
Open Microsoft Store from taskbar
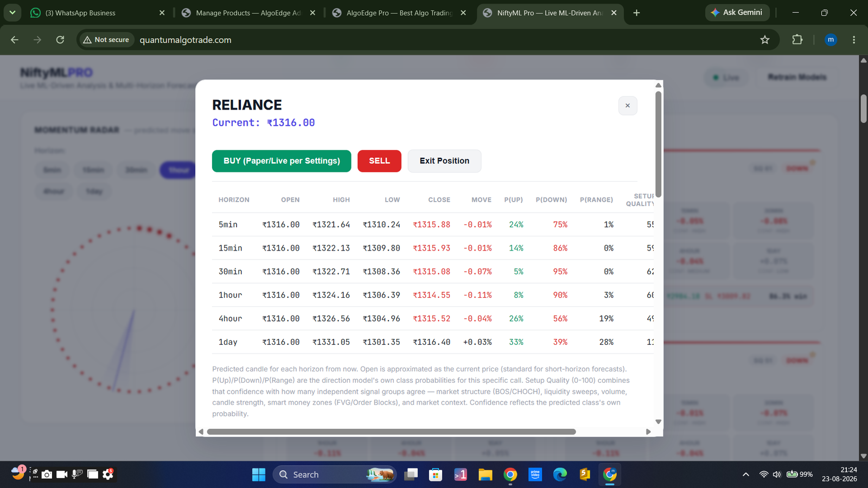pos(435,474)
